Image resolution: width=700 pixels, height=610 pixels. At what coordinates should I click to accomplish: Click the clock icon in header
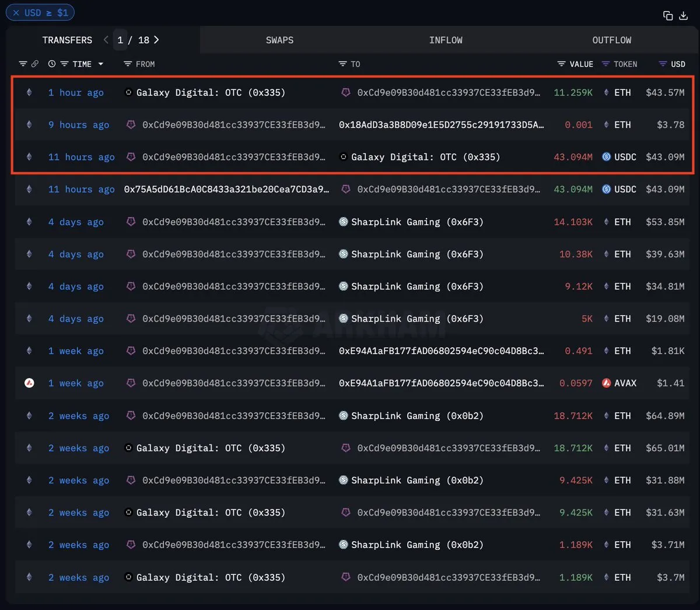[52, 64]
